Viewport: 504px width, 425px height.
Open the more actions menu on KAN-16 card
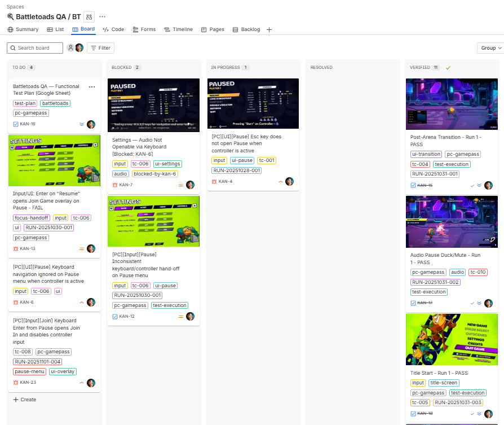click(x=92, y=87)
